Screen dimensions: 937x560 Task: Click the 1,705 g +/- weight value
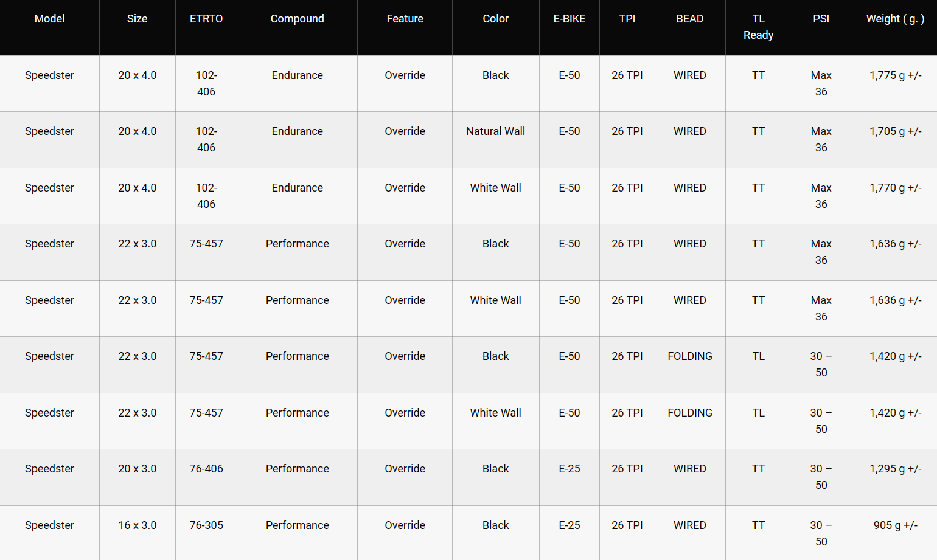[895, 131]
